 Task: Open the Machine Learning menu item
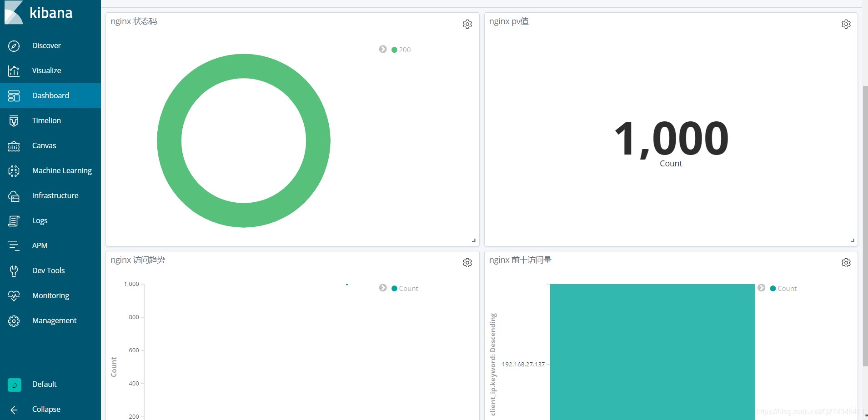(x=62, y=170)
